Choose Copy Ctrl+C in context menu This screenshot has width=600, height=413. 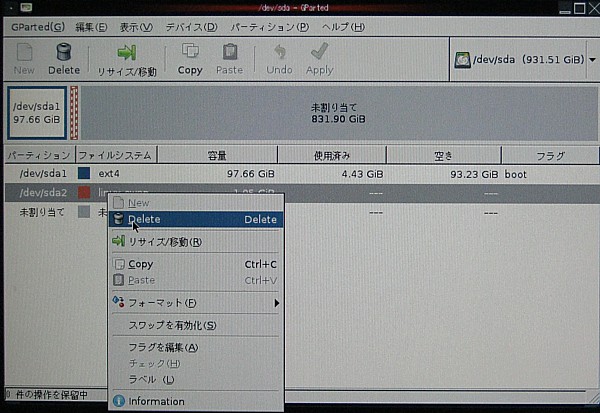click(x=196, y=264)
